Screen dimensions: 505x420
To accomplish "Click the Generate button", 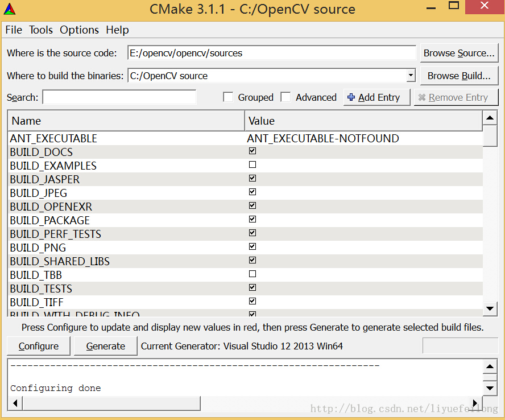I will pyautogui.click(x=106, y=346).
